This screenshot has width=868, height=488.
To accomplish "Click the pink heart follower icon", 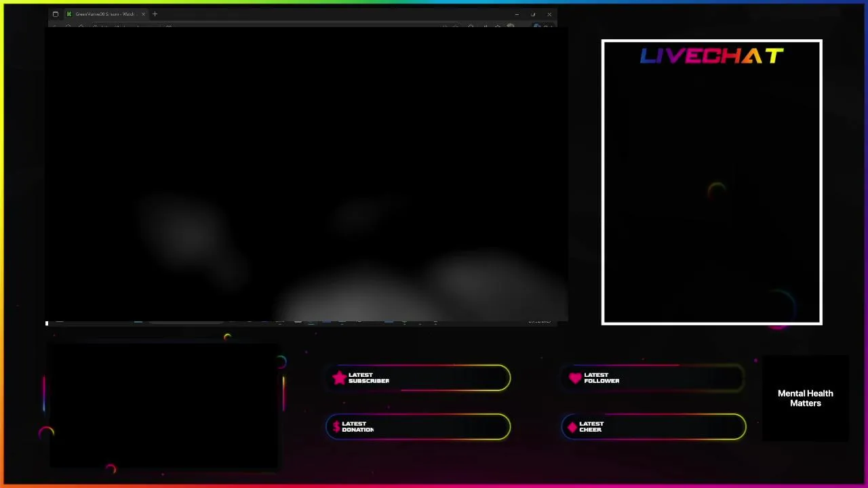I will coord(575,378).
